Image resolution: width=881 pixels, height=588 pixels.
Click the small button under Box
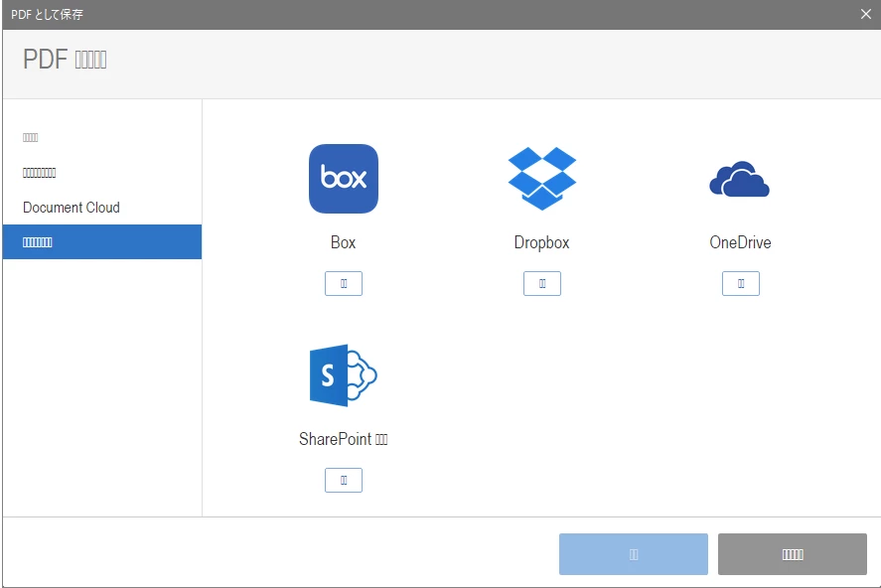click(344, 284)
